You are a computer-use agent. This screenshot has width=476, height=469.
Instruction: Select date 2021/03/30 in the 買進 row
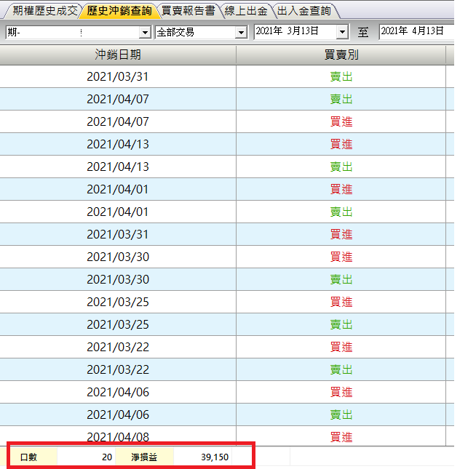(118, 257)
